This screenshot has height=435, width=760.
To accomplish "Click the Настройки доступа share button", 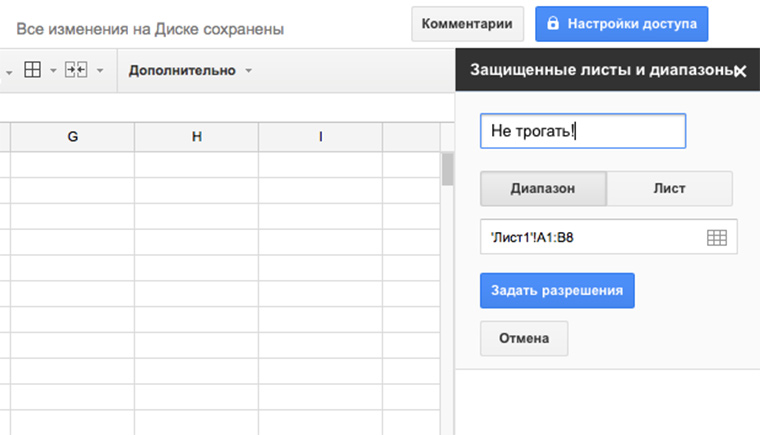I will 622,23.
